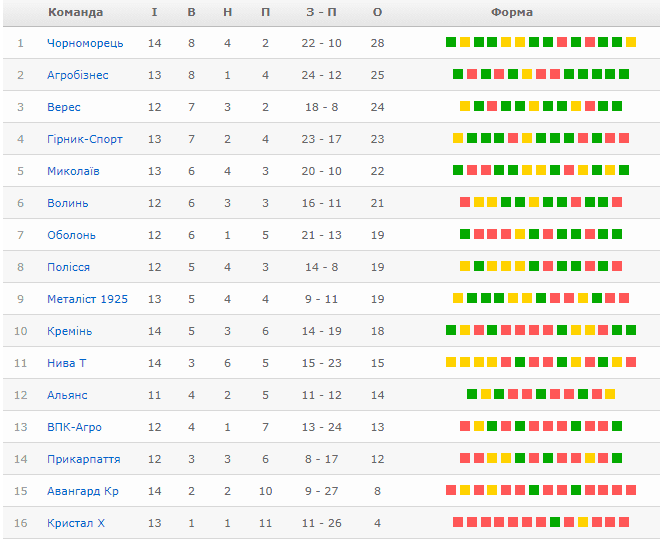Click the last red form square for Полісся

click(617, 266)
